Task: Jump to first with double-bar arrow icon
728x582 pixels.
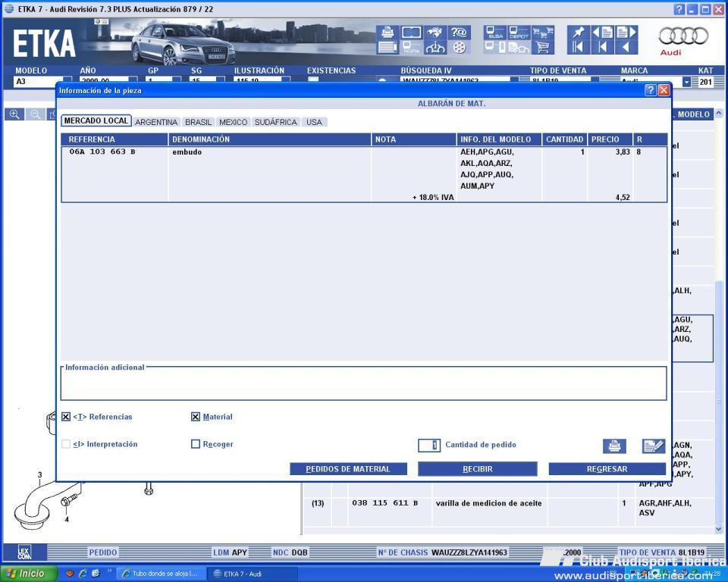Action: click(578, 47)
